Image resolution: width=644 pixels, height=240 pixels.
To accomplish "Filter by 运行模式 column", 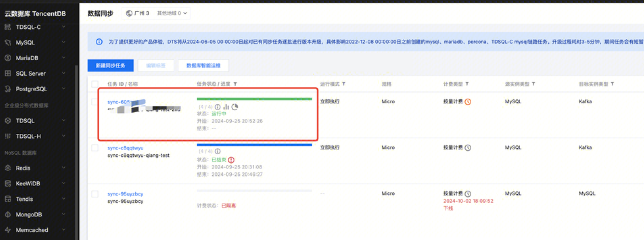I will [x=344, y=84].
